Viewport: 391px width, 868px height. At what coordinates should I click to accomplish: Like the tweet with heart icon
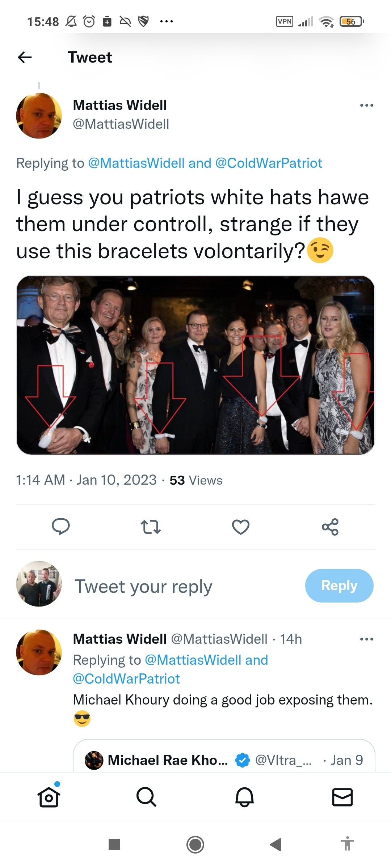pyautogui.click(x=241, y=527)
